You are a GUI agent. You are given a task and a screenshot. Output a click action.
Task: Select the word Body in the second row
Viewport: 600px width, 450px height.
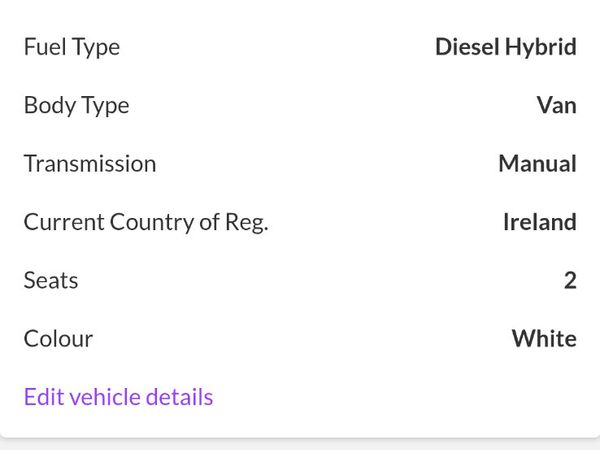[50, 106]
